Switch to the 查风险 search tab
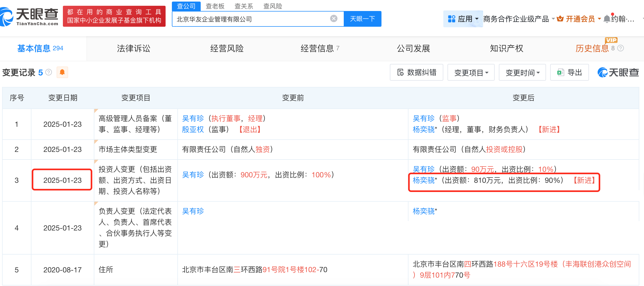This screenshot has width=644, height=286. [x=272, y=6]
